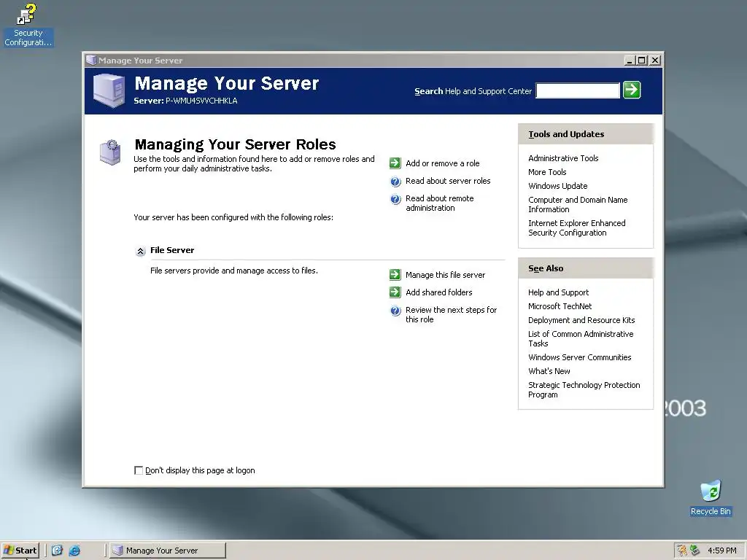Close the Manage Your Server window

coord(656,61)
